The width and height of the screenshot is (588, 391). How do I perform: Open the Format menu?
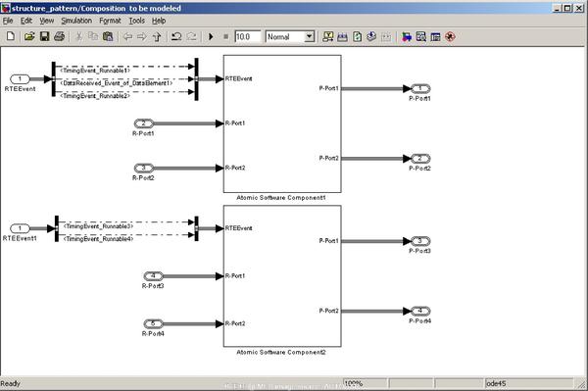110,21
